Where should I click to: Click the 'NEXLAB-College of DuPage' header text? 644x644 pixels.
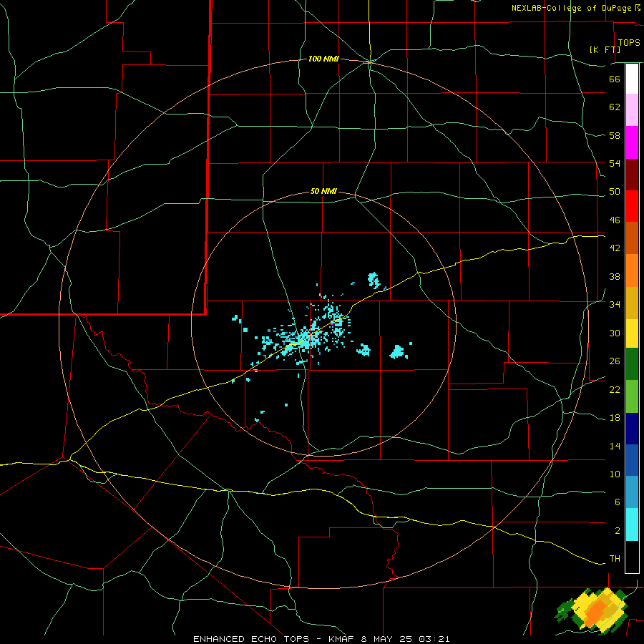point(571,8)
